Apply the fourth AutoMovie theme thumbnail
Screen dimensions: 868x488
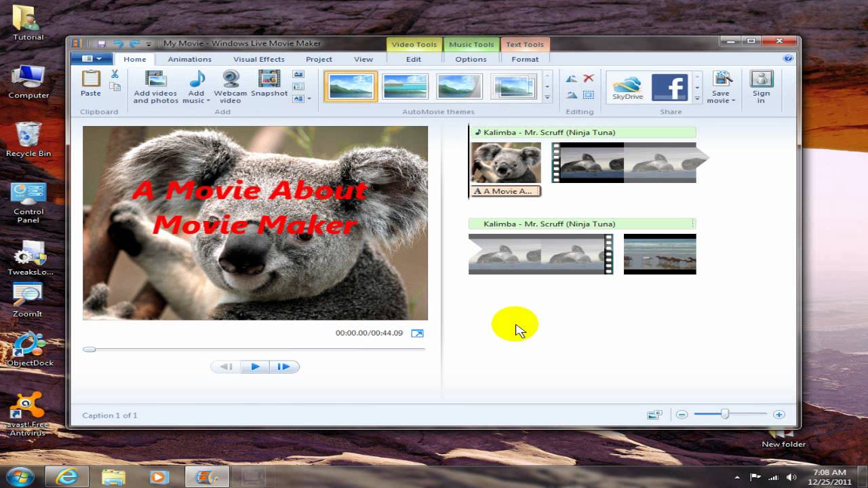tap(515, 87)
